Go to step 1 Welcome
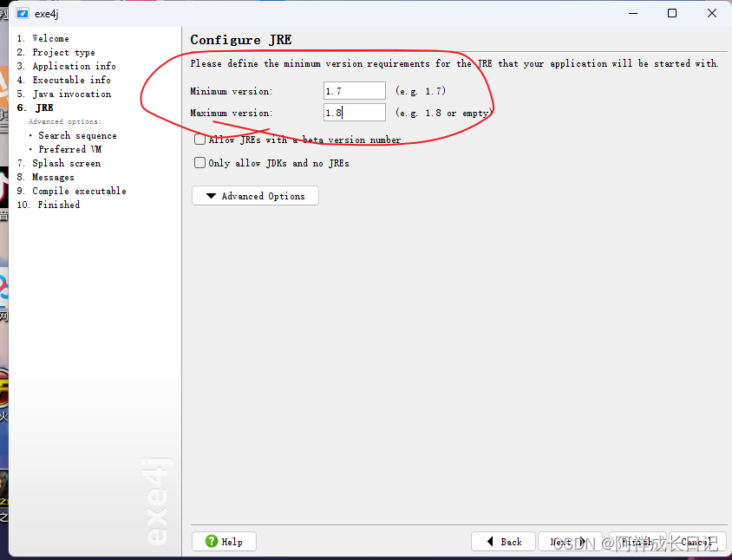 (43, 38)
